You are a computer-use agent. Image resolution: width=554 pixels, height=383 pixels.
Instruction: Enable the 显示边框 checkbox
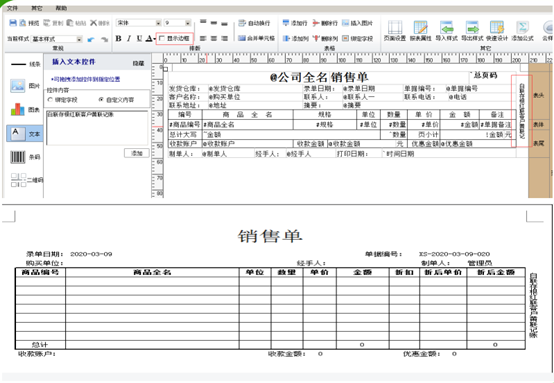162,38
